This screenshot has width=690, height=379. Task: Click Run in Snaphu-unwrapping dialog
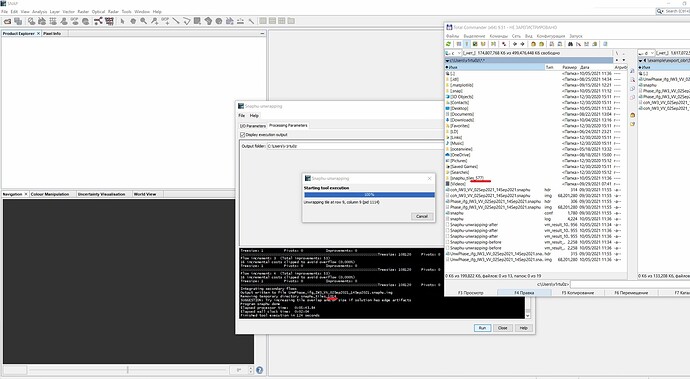tap(482, 328)
